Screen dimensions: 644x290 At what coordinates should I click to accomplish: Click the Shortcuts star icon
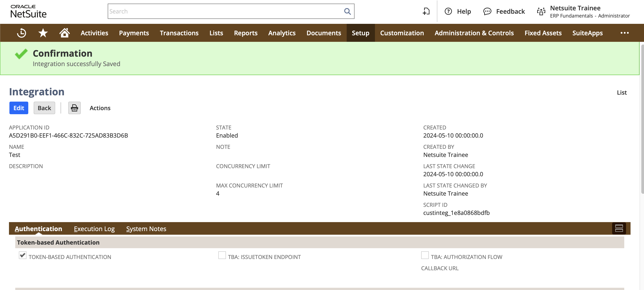point(43,33)
